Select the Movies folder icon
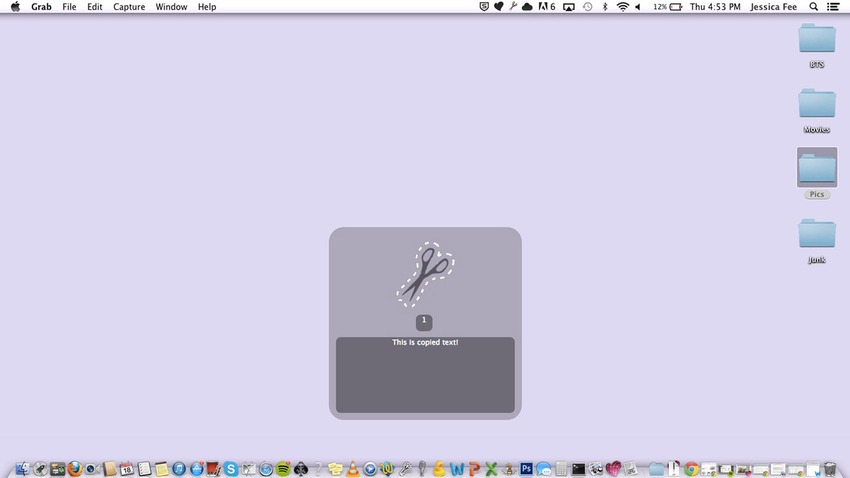 click(x=817, y=104)
